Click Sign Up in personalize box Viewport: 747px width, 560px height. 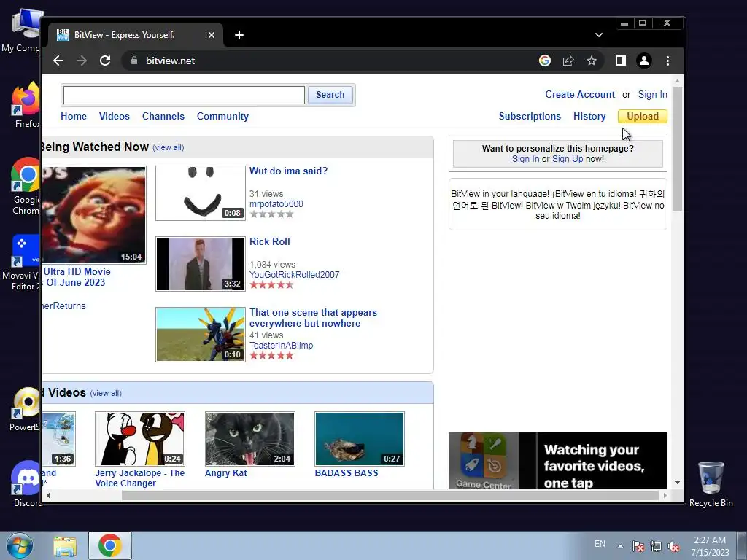pos(568,159)
